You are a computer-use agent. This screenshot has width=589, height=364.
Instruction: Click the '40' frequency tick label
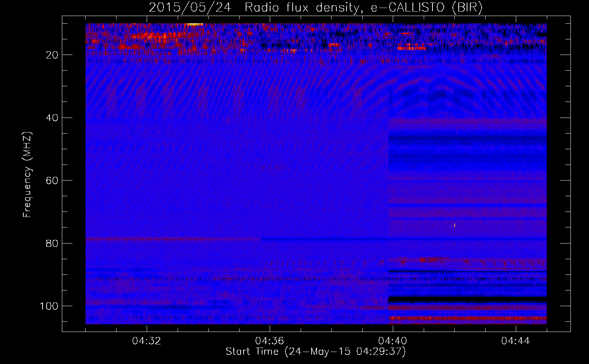(52, 118)
